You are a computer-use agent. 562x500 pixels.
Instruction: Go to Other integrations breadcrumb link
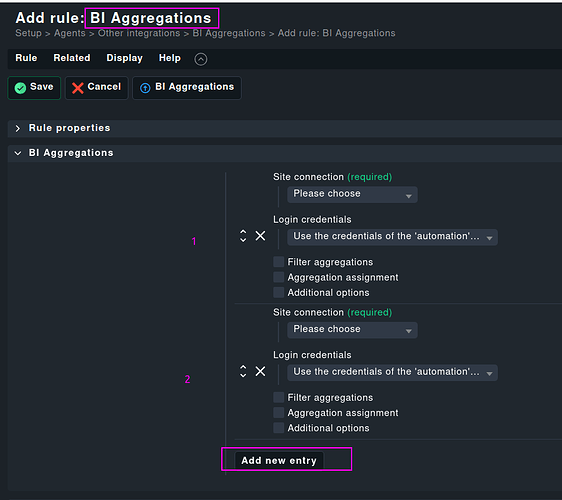pos(139,33)
